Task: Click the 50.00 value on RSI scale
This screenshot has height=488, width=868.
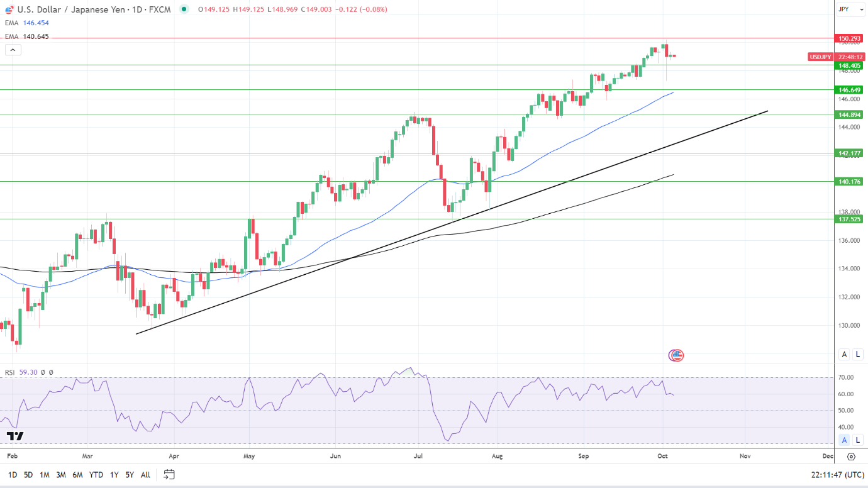Action: click(x=845, y=411)
